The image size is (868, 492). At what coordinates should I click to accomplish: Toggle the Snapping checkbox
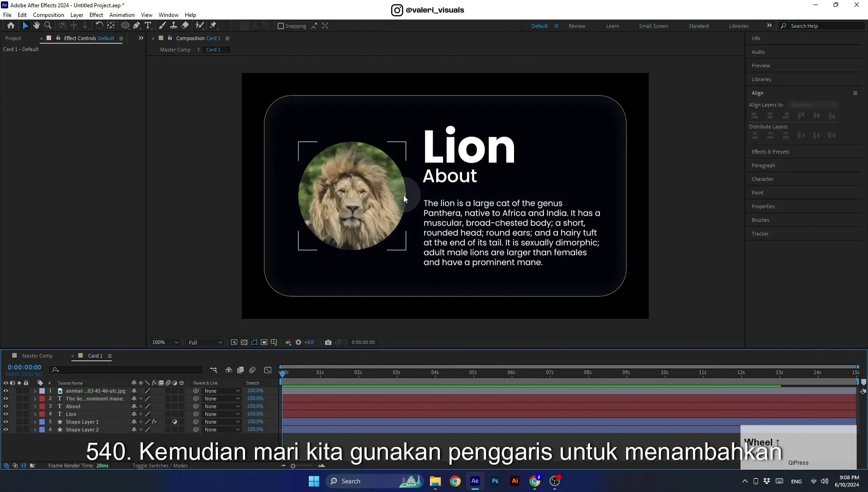tap(281, 26)
